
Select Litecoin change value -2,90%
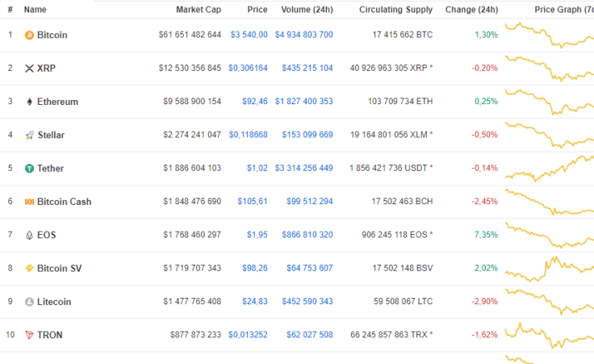pos(484,301)
